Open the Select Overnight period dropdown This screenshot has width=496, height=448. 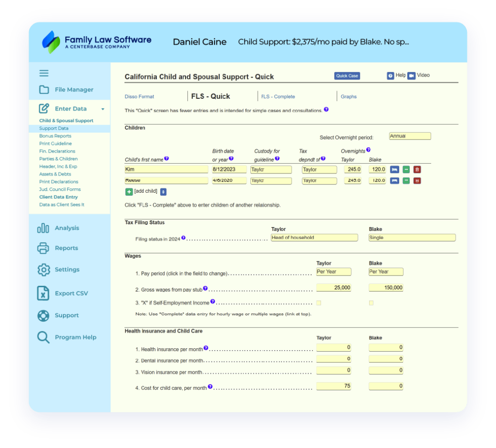[x=410, y=136]
